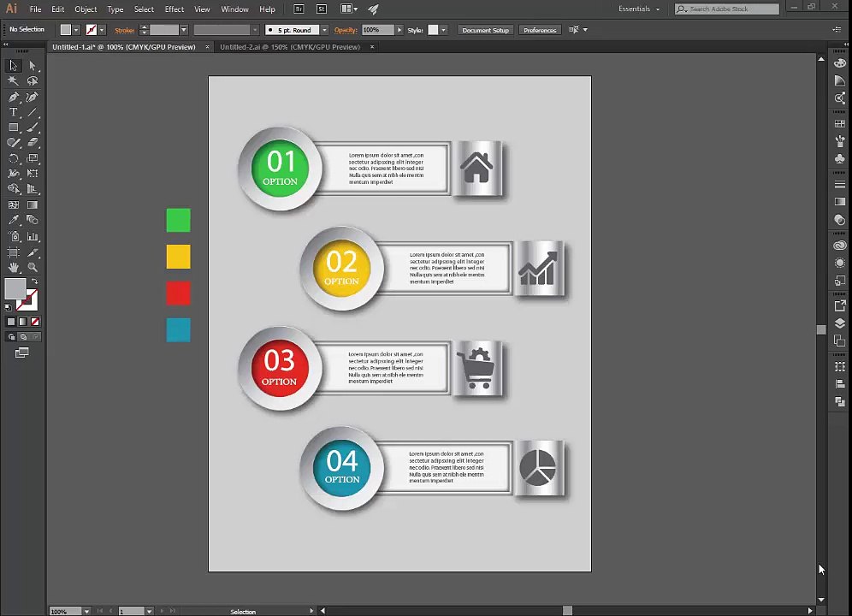
Task: Select the Gradient tool in toolbox
Action: [33, 205]
